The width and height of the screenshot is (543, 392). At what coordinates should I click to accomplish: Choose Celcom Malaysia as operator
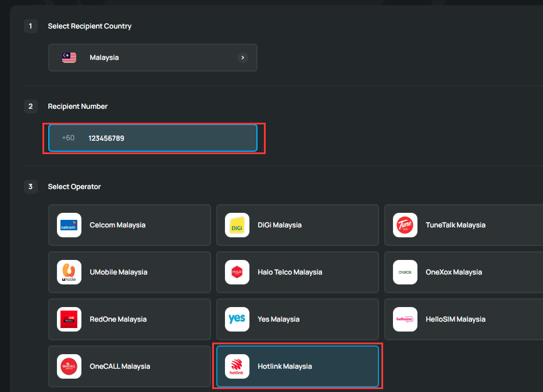[129, 225]
